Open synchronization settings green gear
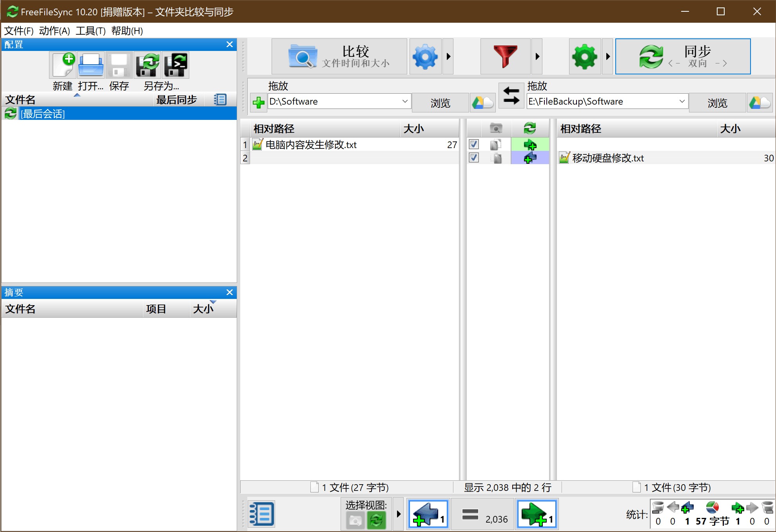 [x=584, y=56]
